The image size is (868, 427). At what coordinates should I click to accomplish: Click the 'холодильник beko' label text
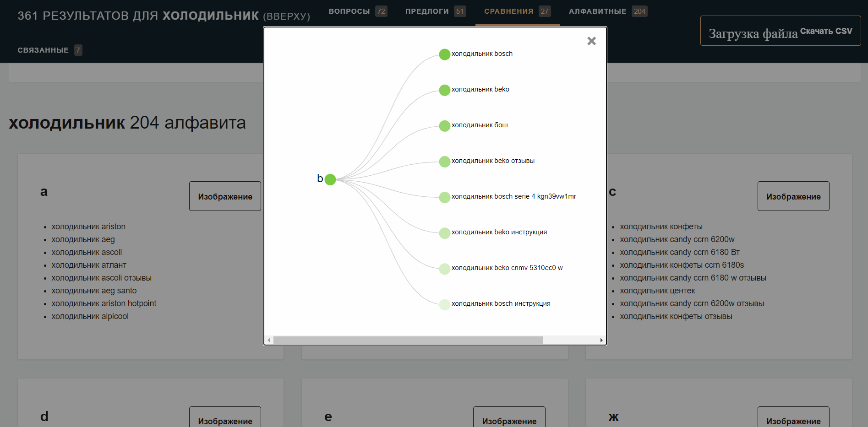[x=480, y=89]
